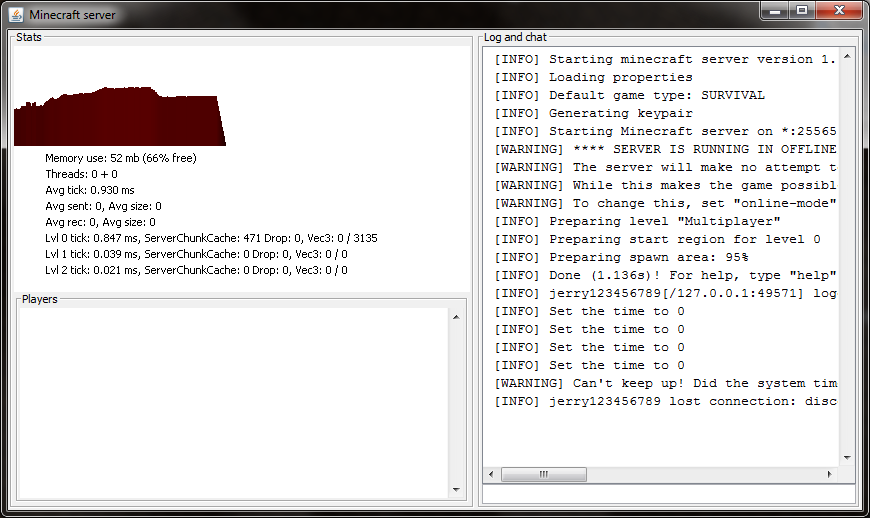870x518 pixels.
Task: Click the Players list scroll down arrow
Action: point(456,490)
